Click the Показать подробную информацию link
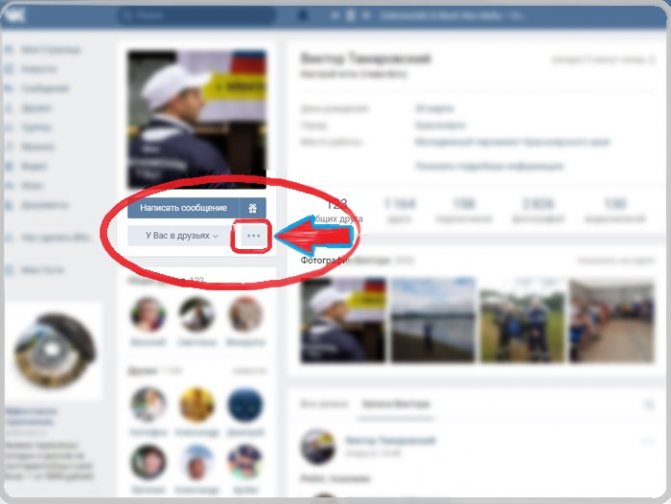 click(x=489, y=166)
